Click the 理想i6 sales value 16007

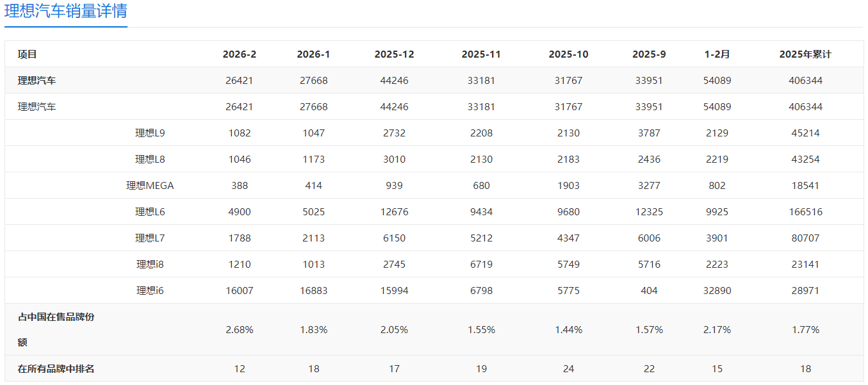240,291
